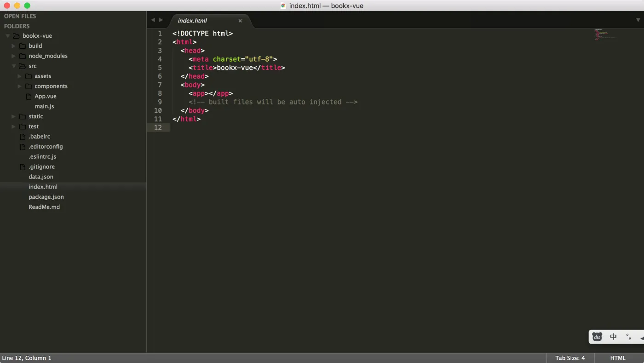Click the app tag line
This screenshot has height=363, width=644.
pos(211,93)
